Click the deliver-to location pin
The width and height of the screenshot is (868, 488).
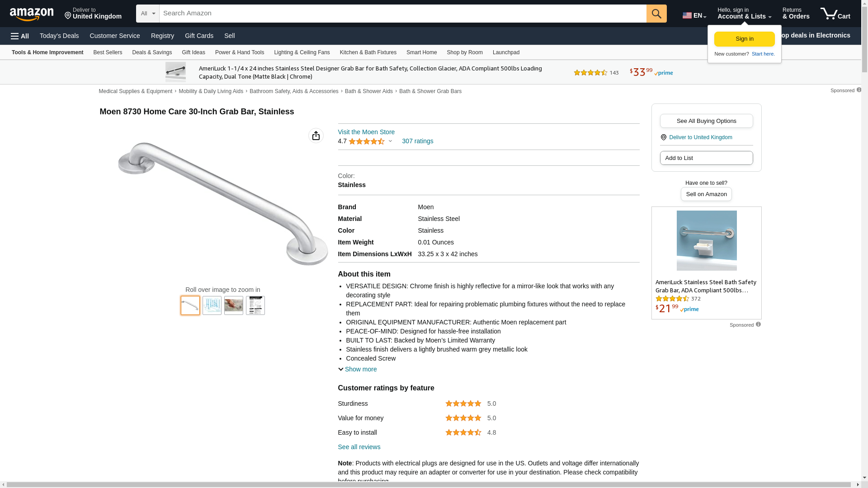(x=68, y=16)
